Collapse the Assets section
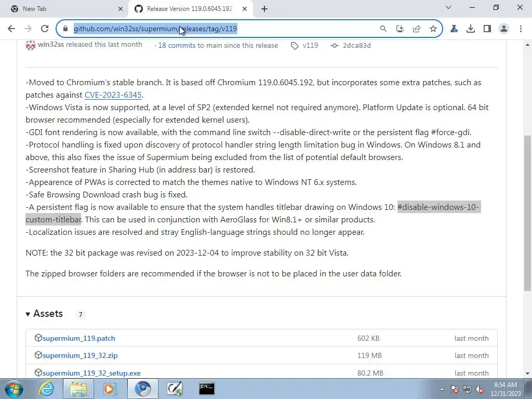The width and height of the screenshot is (532, 399). 44,313
